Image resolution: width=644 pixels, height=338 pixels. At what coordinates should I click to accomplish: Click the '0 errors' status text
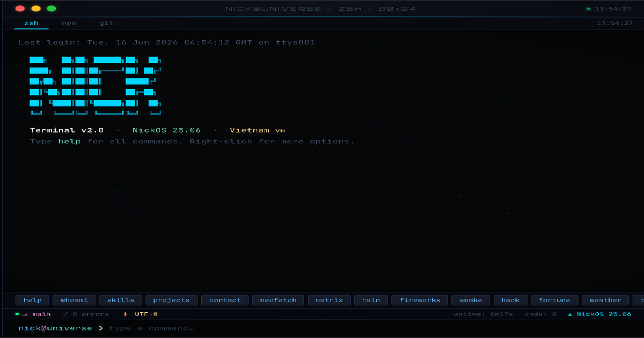click(91, 314)
